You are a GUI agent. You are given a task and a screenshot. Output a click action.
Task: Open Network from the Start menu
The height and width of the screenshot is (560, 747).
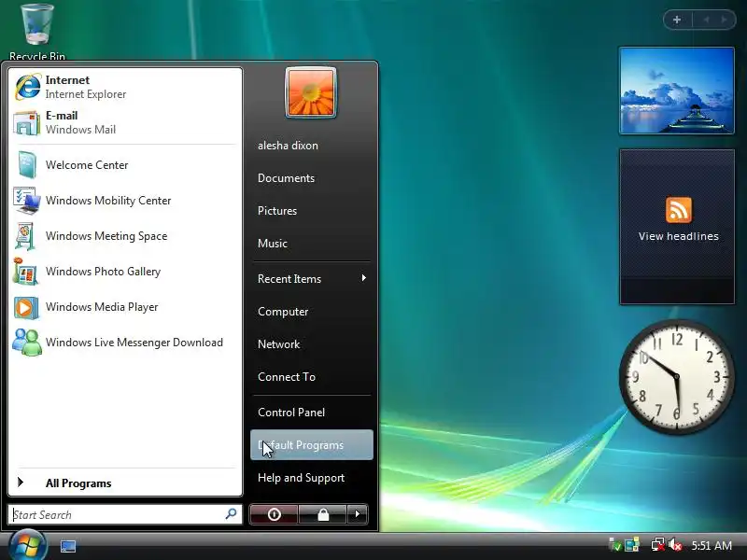coord(278,343)
